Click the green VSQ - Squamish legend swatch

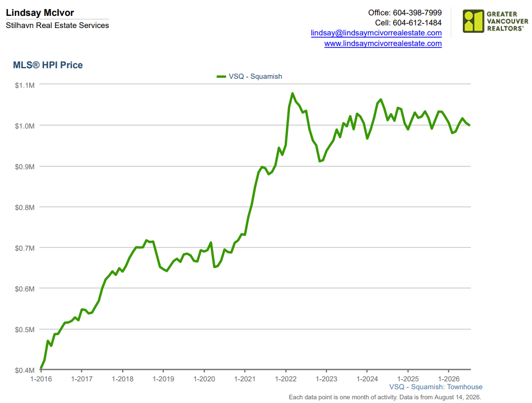[221, 77]
